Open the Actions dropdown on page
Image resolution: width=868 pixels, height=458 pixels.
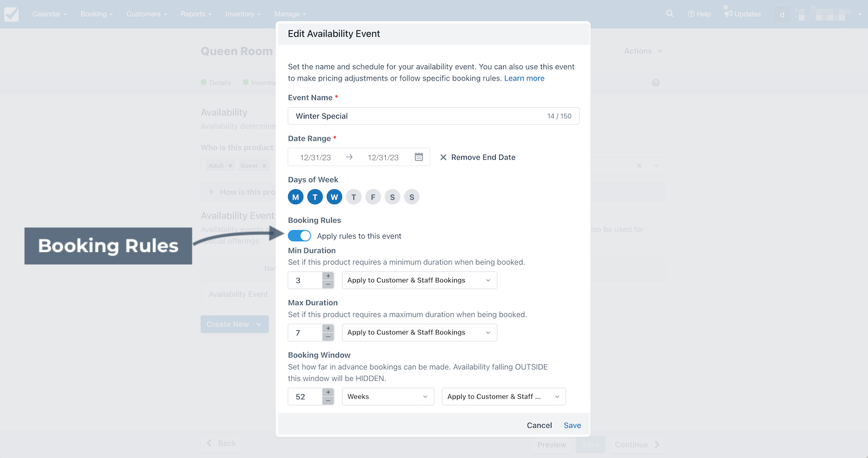(643, 51)
